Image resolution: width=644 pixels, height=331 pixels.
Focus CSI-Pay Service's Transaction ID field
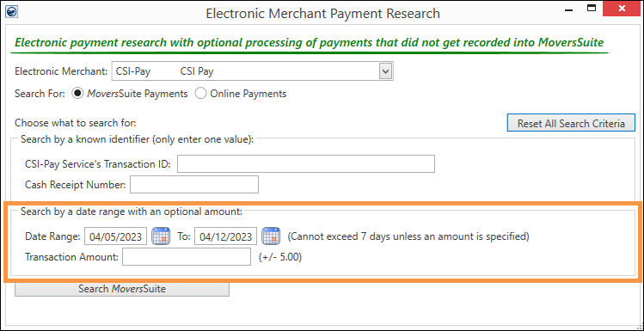pyautogui.click(x=305, y=164)
